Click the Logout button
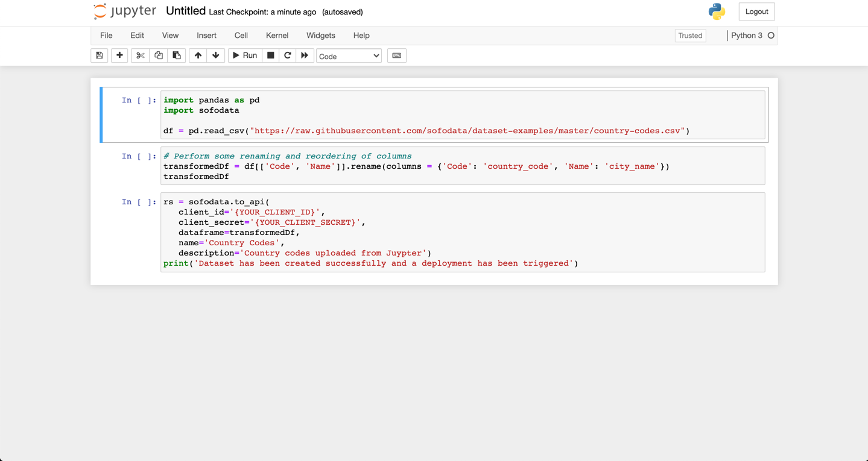The height and width of the screenshot is (461, 868). click(x=756, y=11)
